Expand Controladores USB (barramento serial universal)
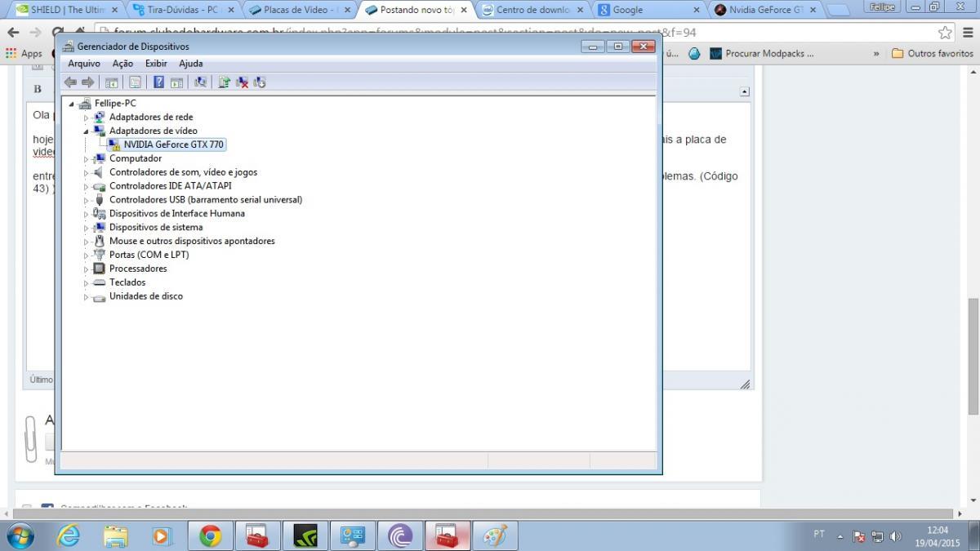The image size is (980, 551). [x=86, y=200]
